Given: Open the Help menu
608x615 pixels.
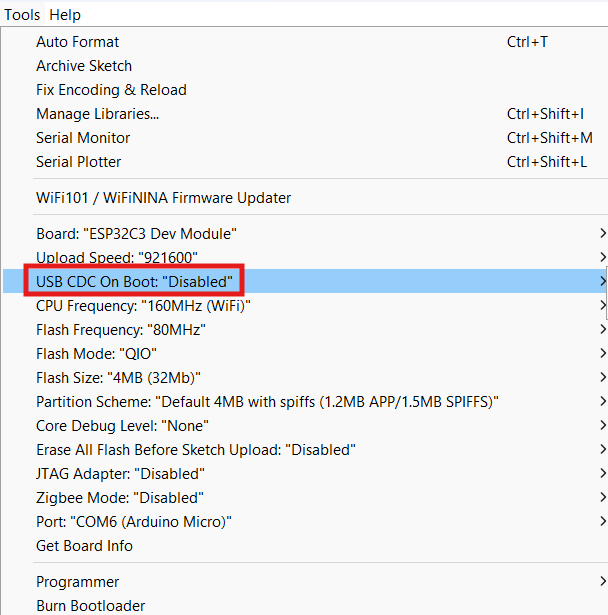Looking at the screenshot, I should tap(65, 15).
